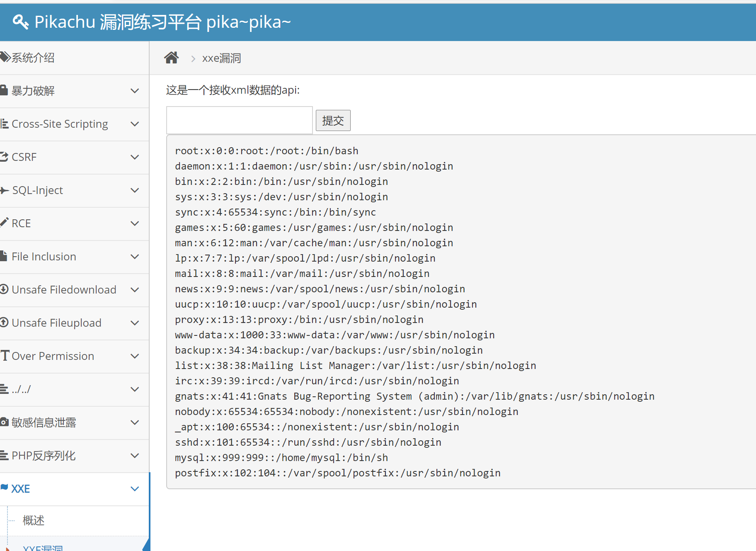
Task: Click the lock icon beside 暴力破解
Action: point(4,90)
